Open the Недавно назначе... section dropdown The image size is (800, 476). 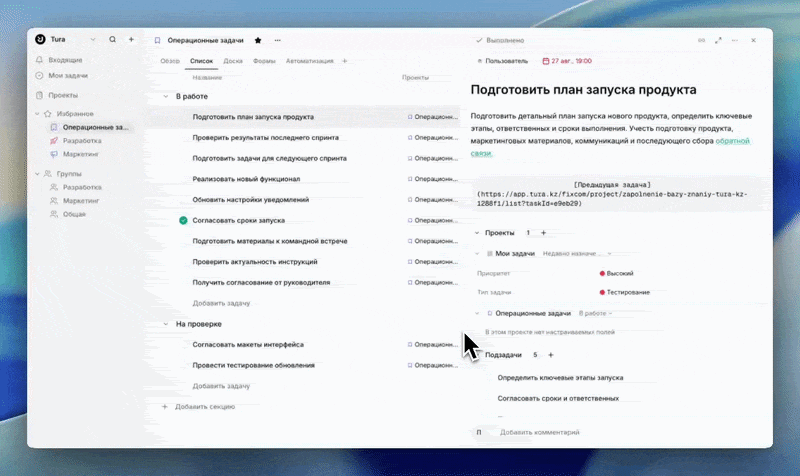click(577, 254)
